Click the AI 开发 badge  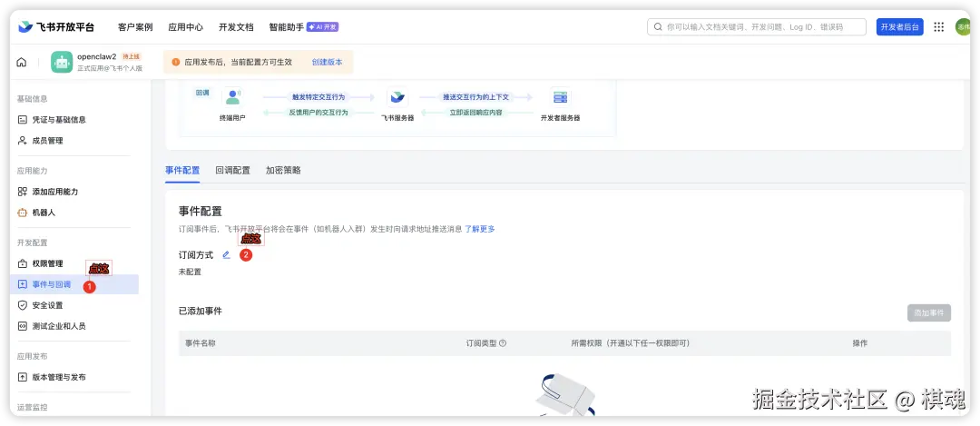(322, 27)
